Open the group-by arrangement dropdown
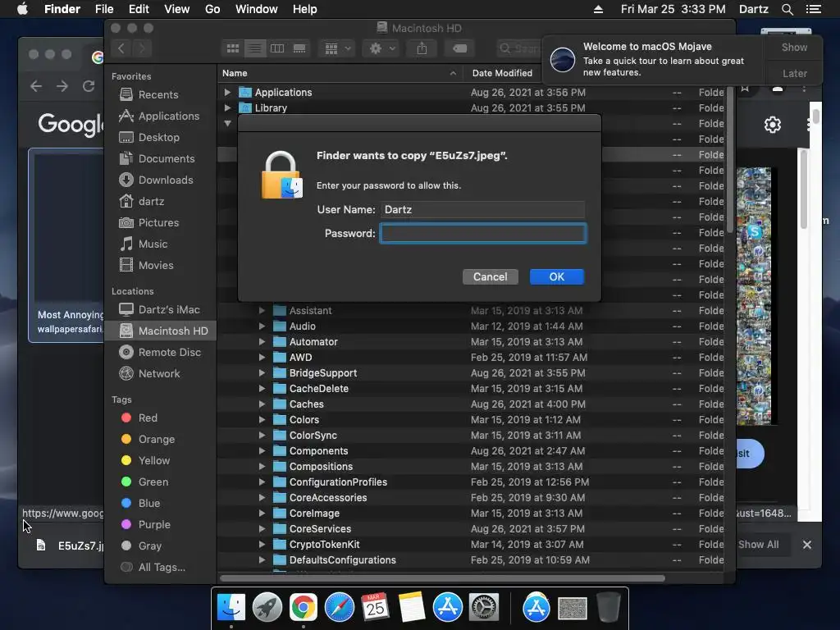This screenshot has width=840, height=630. pyautogui.click(x=337, y=48)
